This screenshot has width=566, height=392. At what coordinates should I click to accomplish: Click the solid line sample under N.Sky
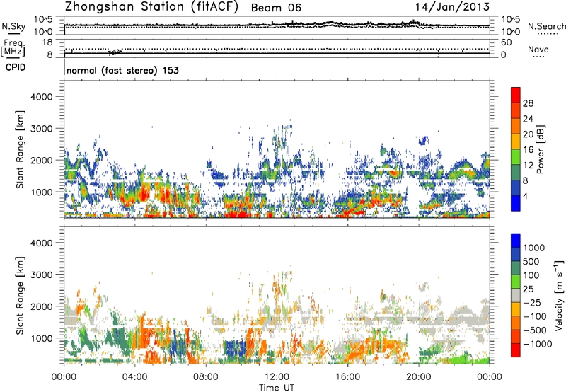(14, 33)
